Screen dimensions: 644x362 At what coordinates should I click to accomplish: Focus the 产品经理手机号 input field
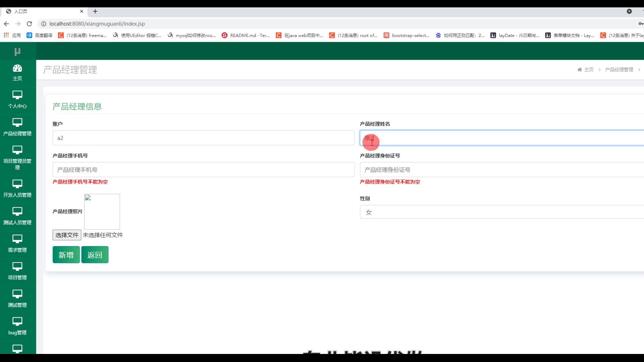[x=203, y=170]
